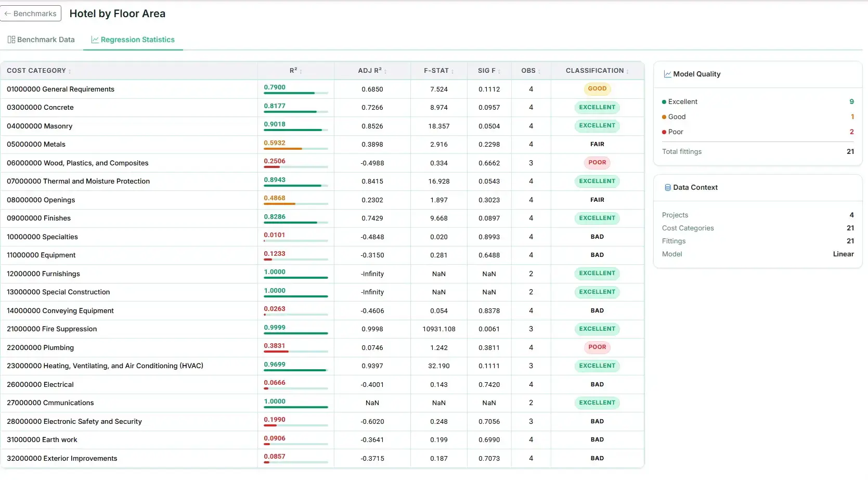Screen dimensions: 868x480
Task: Go back to Benchmarks
Action: pyautogui.click(x=31, y=14)
